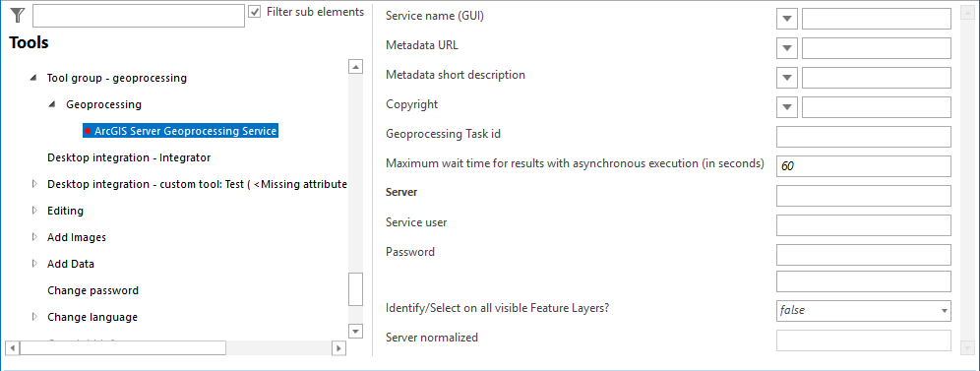Open the Service name (GUI) dropdown arrow

pyautogui.click(x=787, y=18)
